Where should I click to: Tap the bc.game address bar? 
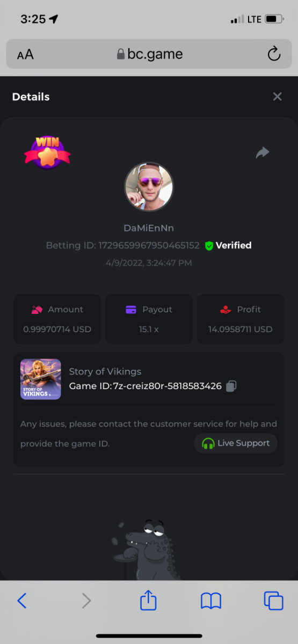point(149,54)
